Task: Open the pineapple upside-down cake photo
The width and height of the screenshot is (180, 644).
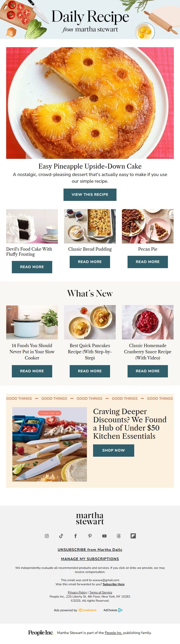Action: (90, 103)
